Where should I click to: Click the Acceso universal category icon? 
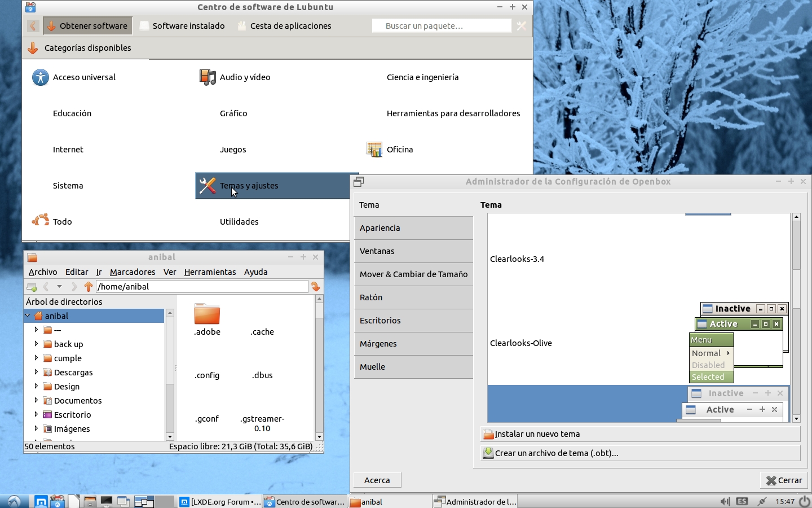(41, 77)
